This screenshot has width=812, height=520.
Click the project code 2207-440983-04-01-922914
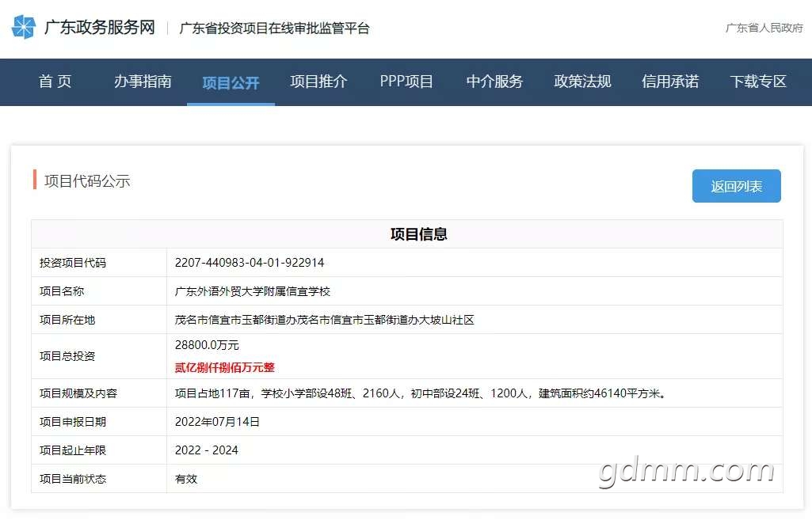[250, 263]
